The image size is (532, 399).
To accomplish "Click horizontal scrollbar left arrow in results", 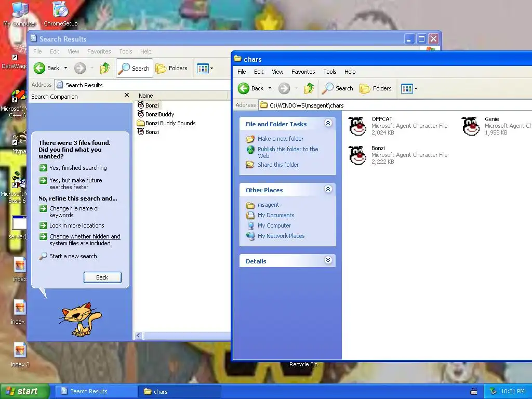I will [138, 336].
